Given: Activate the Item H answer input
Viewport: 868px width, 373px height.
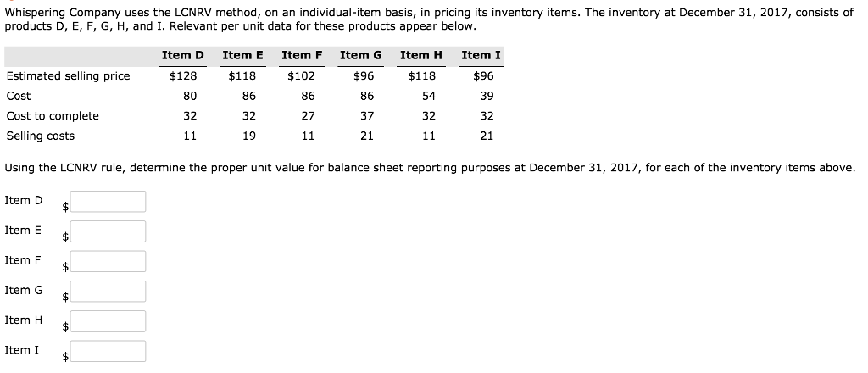Looking at the screenshot, I should [x=108, y=321].
